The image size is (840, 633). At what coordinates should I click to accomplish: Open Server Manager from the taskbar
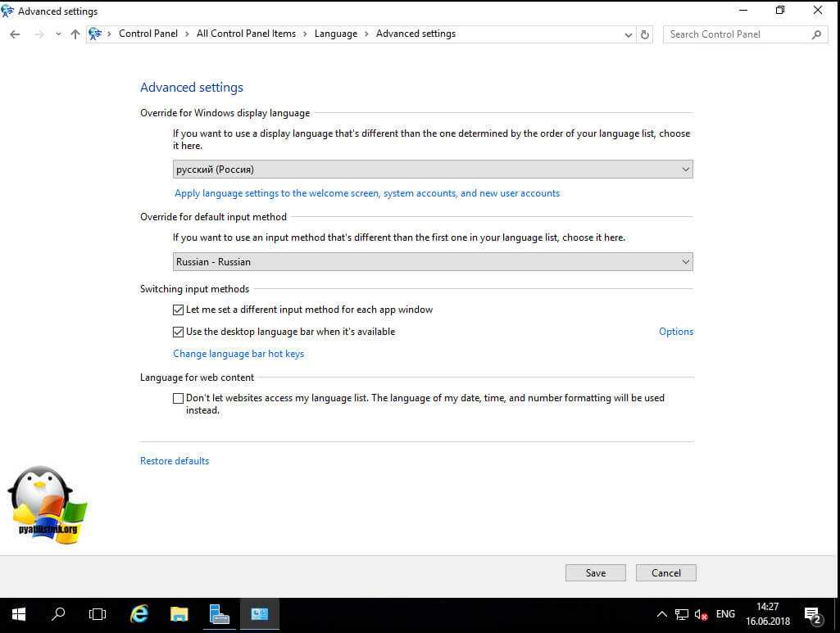click(x=219, y=613)
